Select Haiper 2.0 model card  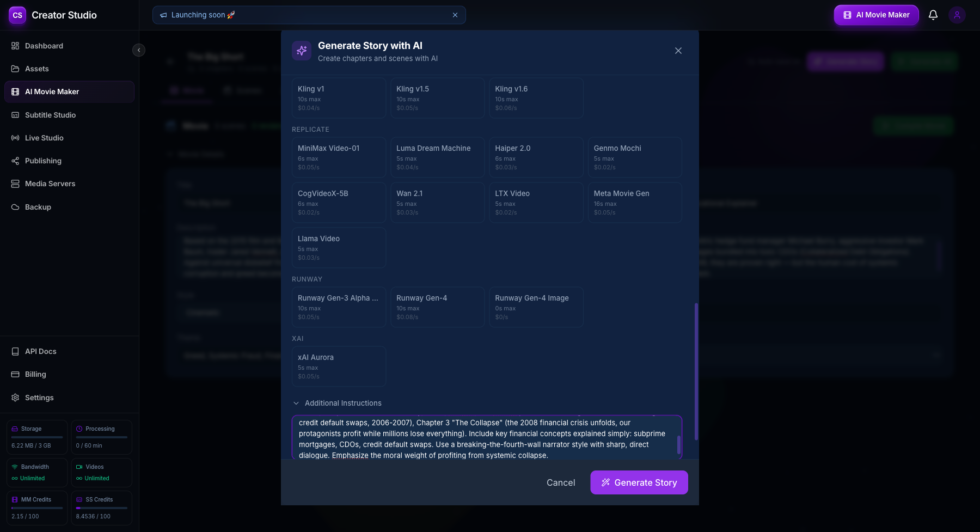536,157
